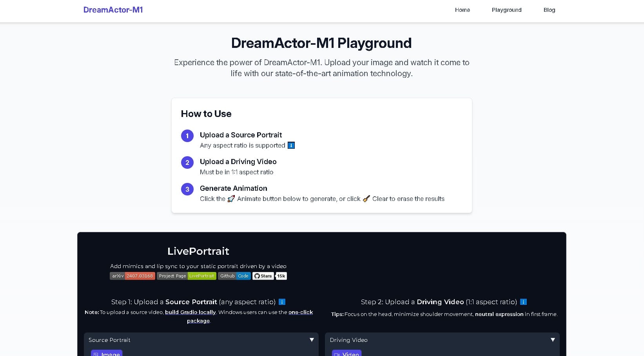Click the Github Code badge
Image resolution: width=644 pixels, height=356 pixels.
[x=234, y=276]
